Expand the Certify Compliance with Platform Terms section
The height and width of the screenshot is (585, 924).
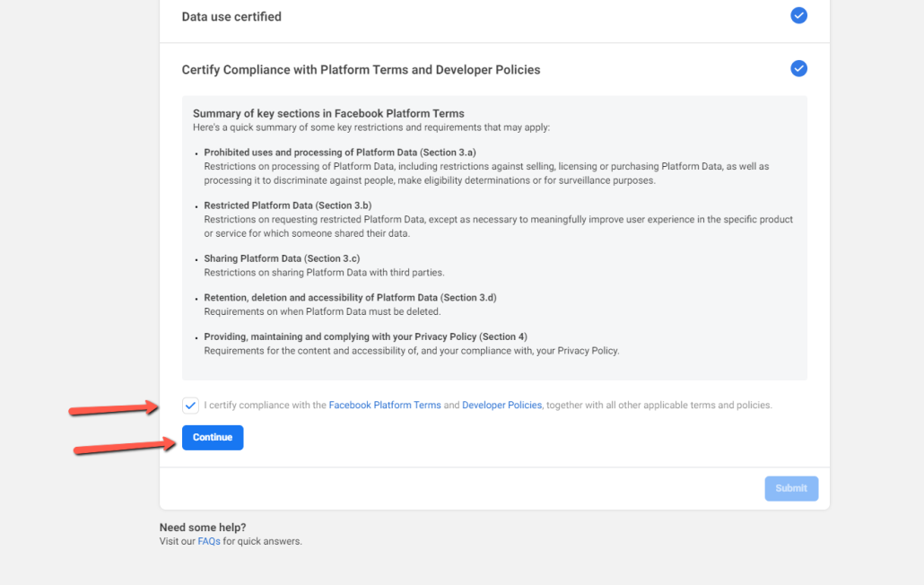[x=361, y=68]
